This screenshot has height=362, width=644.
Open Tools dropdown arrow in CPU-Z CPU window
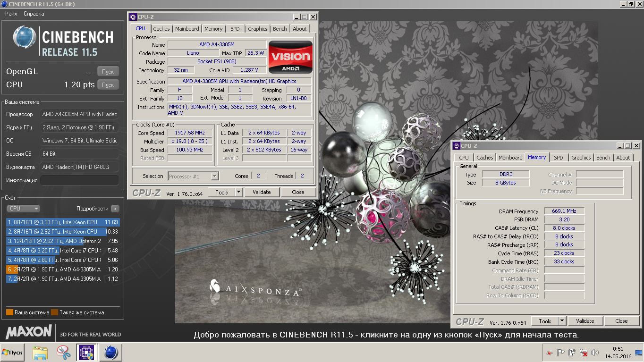[238, 192]
